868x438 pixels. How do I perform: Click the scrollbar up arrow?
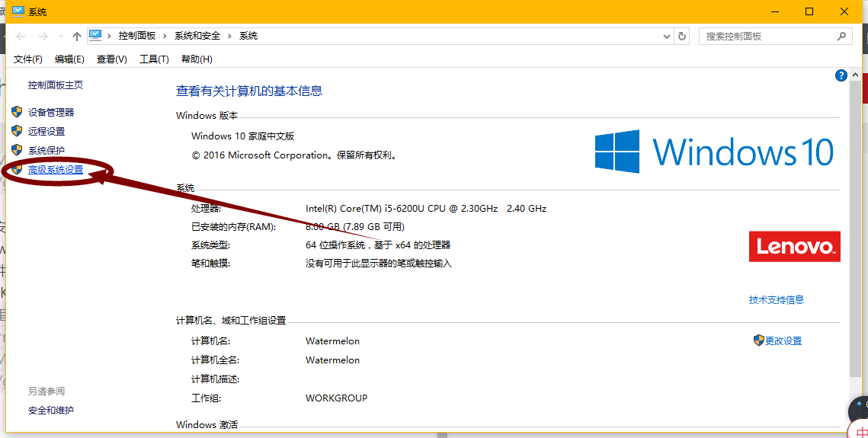[856, 75]
